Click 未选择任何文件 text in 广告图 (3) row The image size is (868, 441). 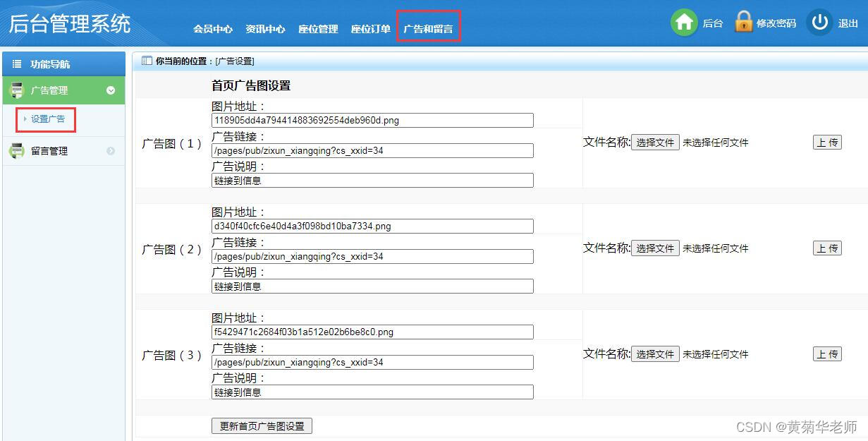(x=715, y=354)
